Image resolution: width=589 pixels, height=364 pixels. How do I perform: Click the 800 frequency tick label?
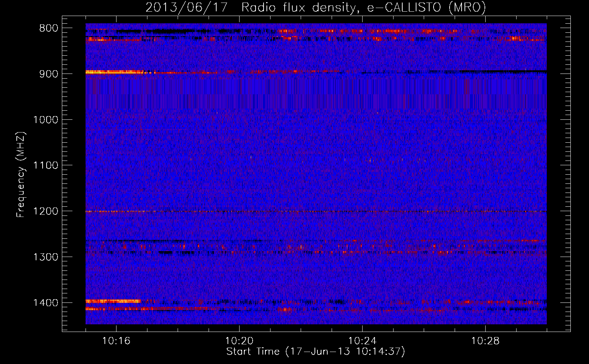pyautogui.click(x=49, y=28)
